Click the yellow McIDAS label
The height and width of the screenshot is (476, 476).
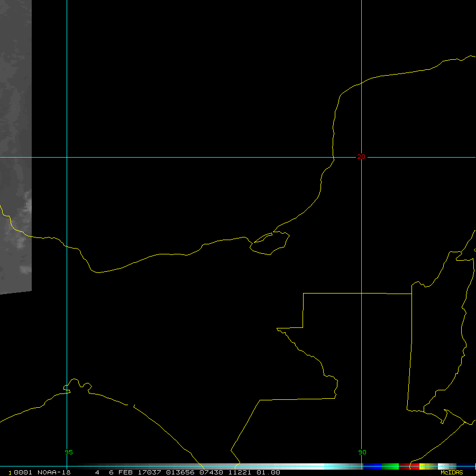pos(452,472)
